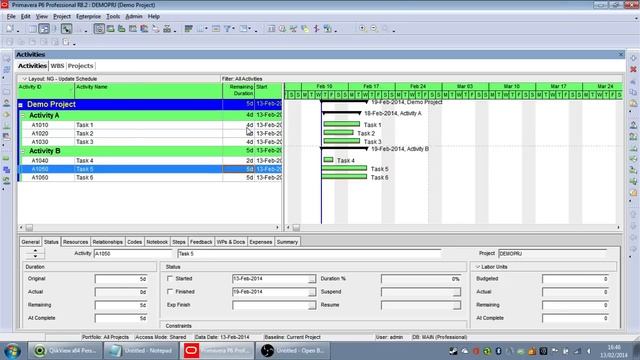Switch to the WBS tab
Screen dimensions: 640x360
(57, 66)
